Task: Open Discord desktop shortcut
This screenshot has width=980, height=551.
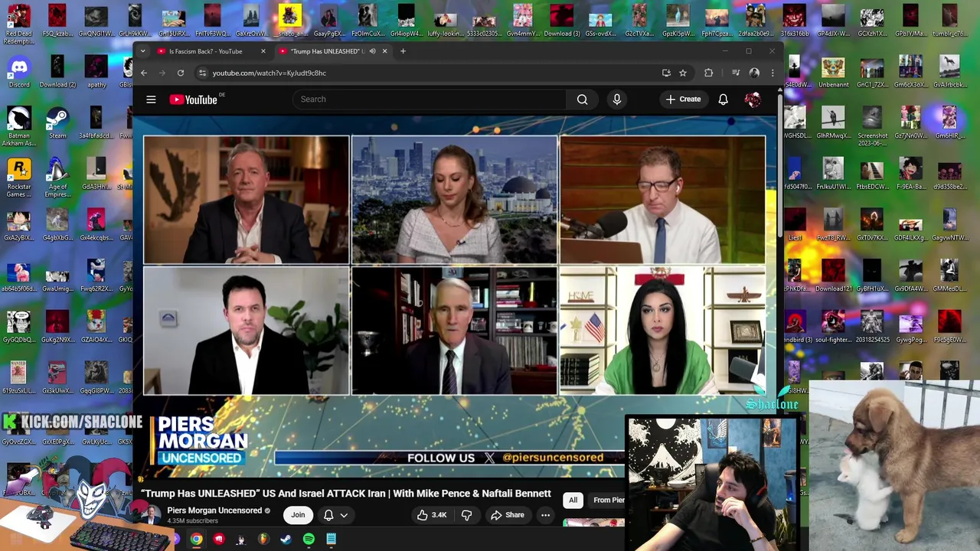Action: click(x=19, y=72)
